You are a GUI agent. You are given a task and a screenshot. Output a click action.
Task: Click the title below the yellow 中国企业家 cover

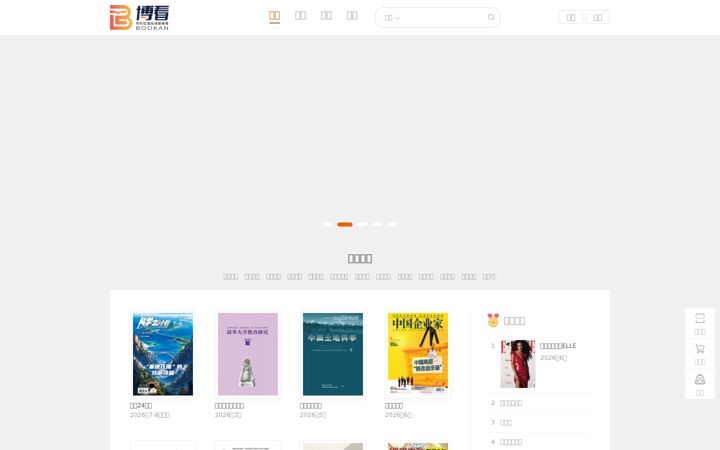394,405
